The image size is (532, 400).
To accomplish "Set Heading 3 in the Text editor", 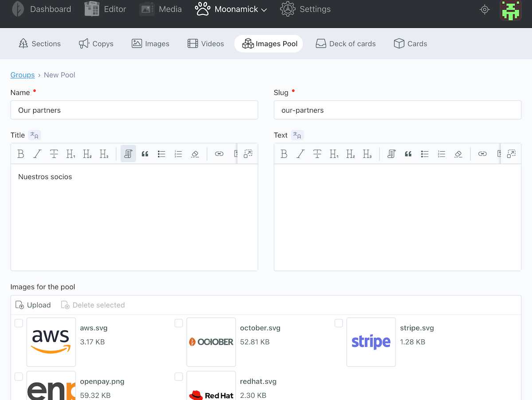I will (x=367, y=154).
